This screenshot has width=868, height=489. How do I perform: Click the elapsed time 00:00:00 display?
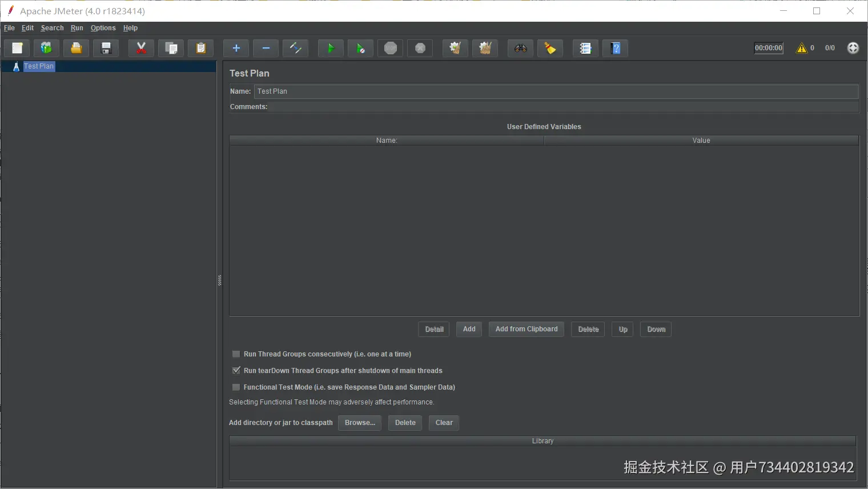[769, 48]
